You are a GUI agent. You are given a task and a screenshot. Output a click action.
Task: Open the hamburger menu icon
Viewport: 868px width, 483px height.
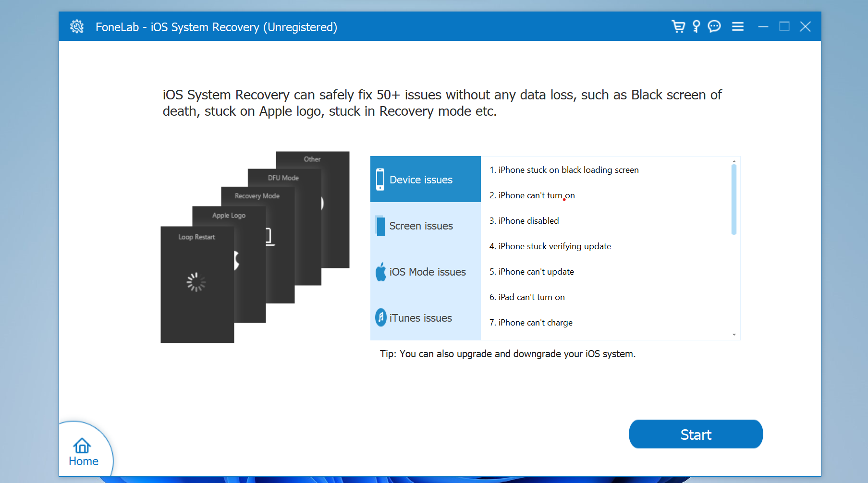click(x=738, y=26)
